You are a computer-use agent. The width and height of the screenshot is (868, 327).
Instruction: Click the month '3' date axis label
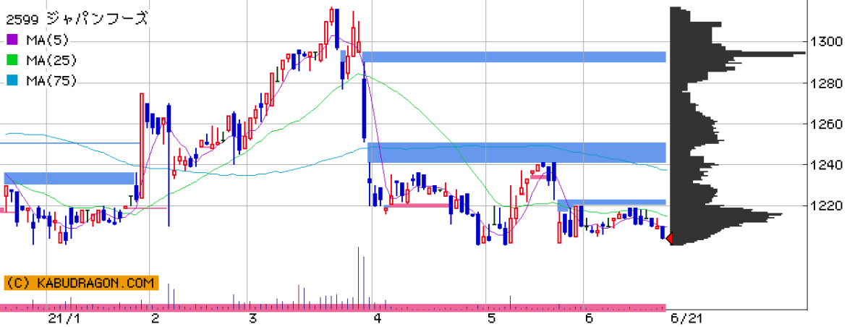(x=252, y=318)
